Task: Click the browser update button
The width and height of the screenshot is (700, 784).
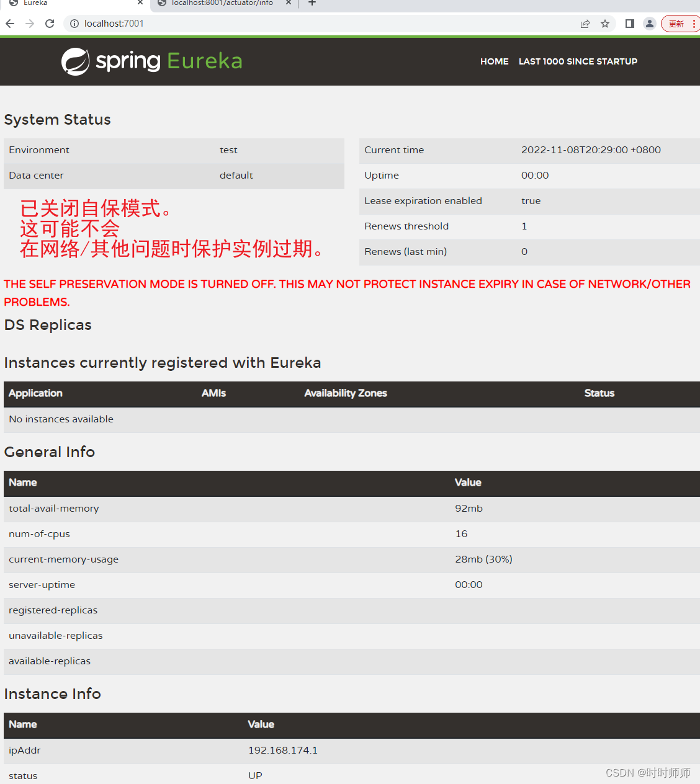Action: 680,24
